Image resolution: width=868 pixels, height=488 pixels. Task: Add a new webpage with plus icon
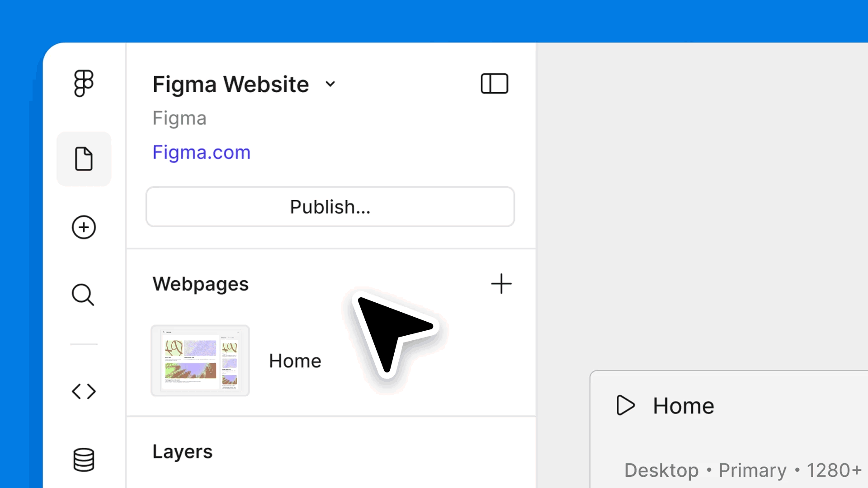501,284
